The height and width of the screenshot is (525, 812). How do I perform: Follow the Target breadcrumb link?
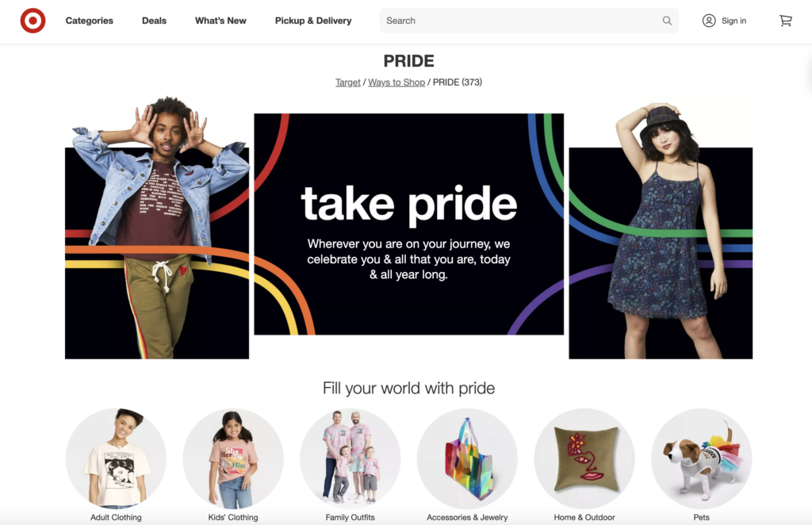pyautogui.click(x=348, y=82)
